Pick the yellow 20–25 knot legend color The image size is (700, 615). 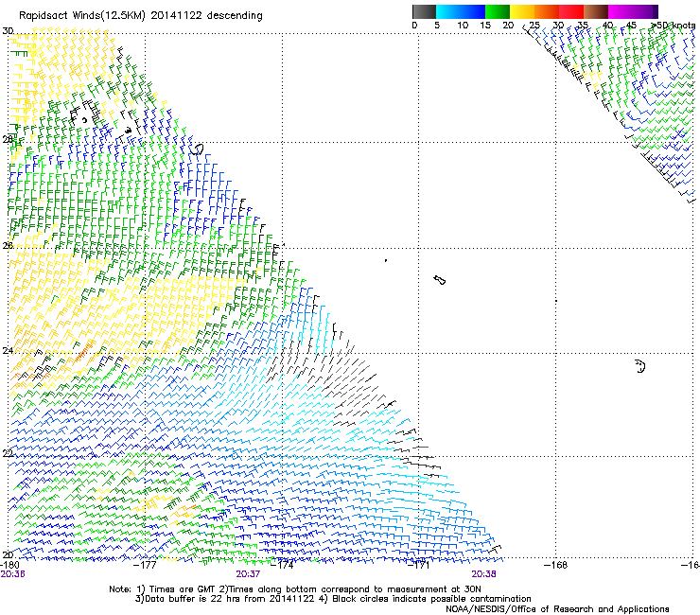[522, 11]
